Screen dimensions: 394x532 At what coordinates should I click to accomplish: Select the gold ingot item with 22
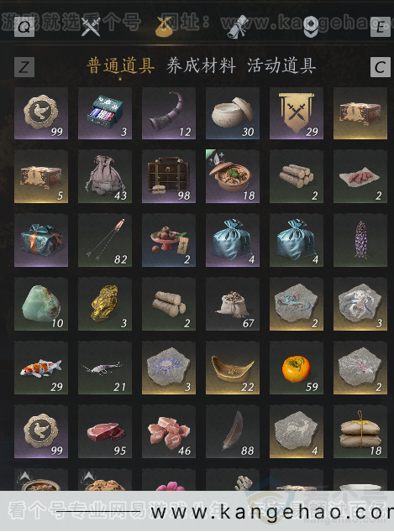(233, 368)
